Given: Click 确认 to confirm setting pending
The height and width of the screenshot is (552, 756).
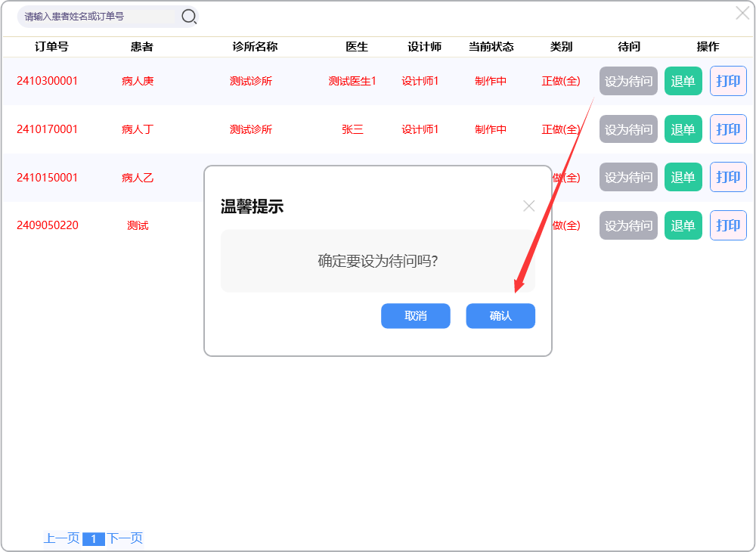Looking at the screenshot, I should pyautogui.click(x=500, y=316).
